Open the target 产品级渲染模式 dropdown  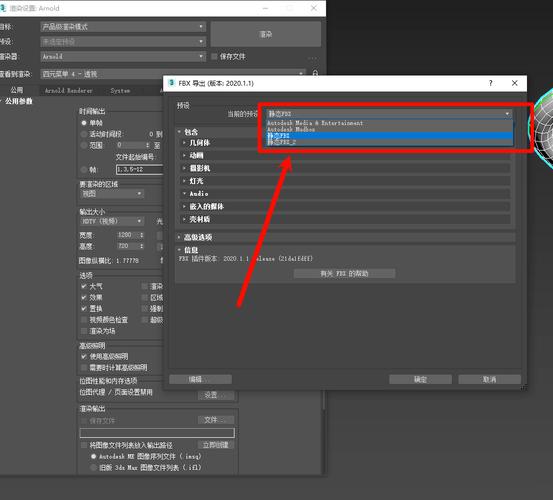[x=123, y=26]
